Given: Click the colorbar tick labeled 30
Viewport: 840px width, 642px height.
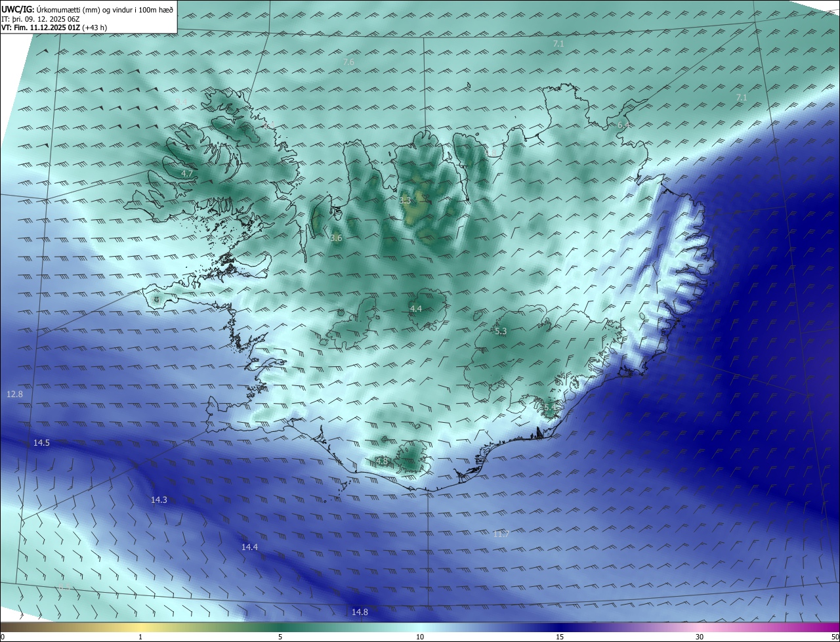Looking at the screenshot, I should [x=700, y=637].
